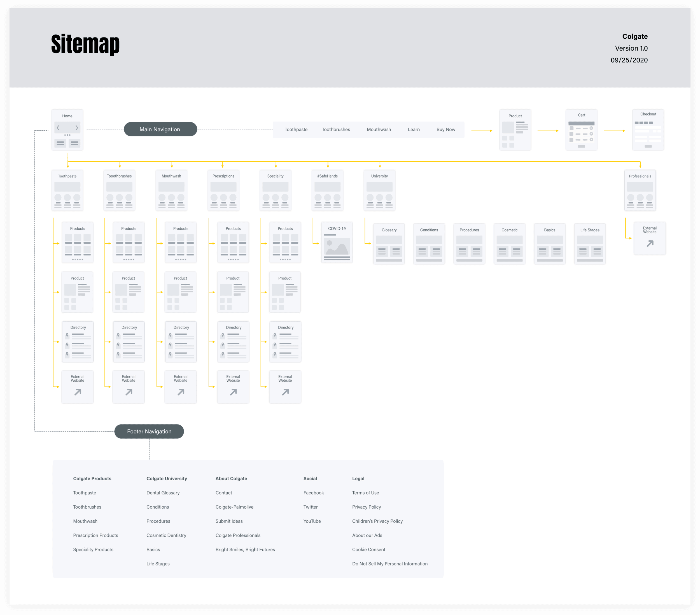Click Cosmetic Dentistry footer link
700x615 pixels.
coord(166,535)
